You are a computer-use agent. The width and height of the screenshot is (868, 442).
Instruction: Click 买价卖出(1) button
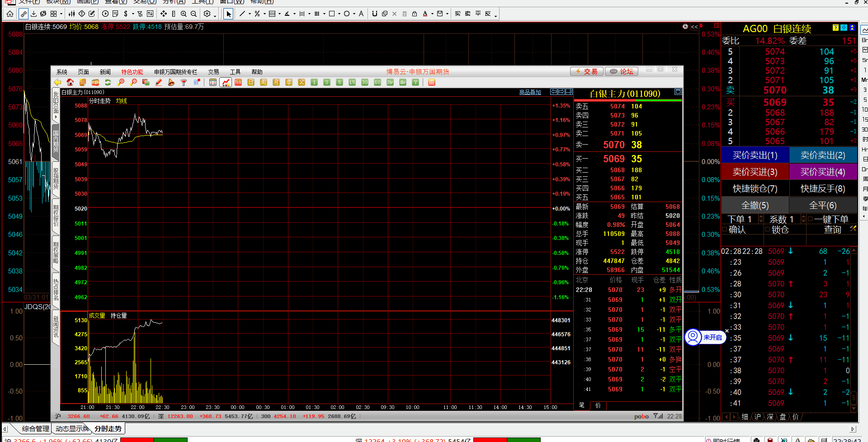click(755, 155)
